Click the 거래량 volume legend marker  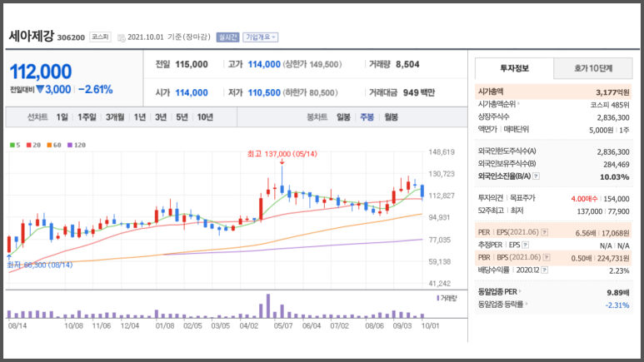coord(447,298)
